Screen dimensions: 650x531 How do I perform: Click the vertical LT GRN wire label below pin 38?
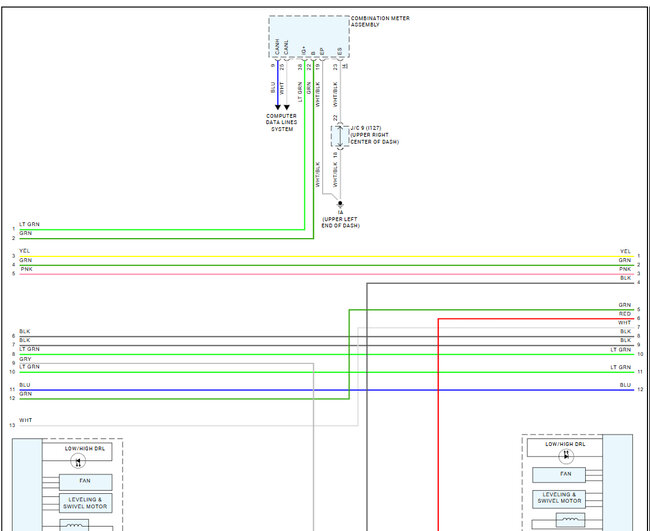click(300, 92)
